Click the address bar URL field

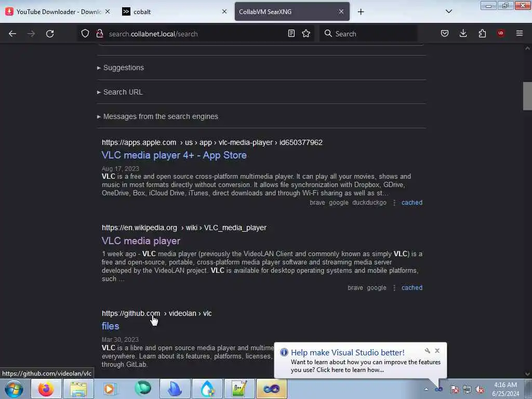195,34
